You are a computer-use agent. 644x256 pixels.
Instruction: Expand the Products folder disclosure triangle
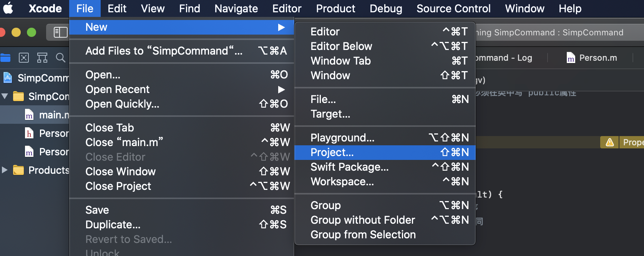5,170
